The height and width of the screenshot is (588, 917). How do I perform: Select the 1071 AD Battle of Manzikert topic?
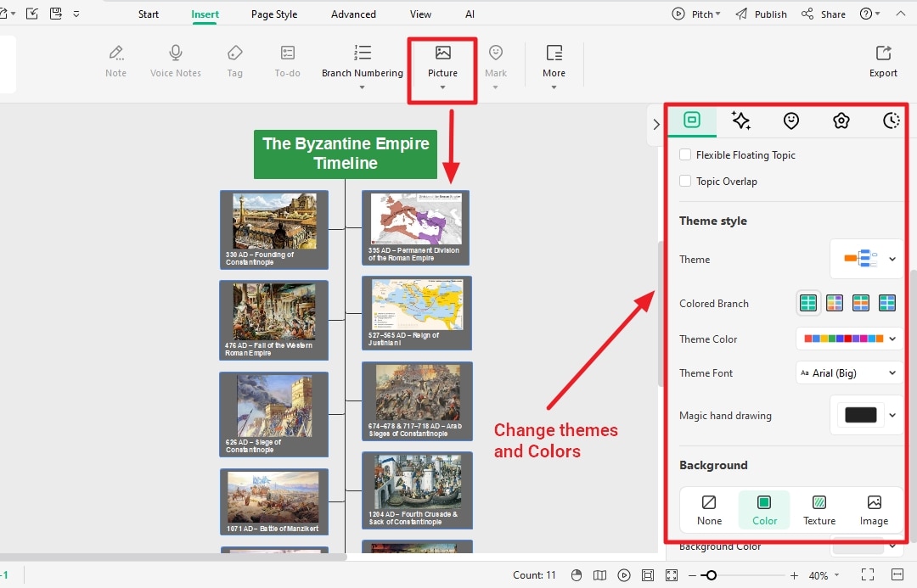point(273,501)
